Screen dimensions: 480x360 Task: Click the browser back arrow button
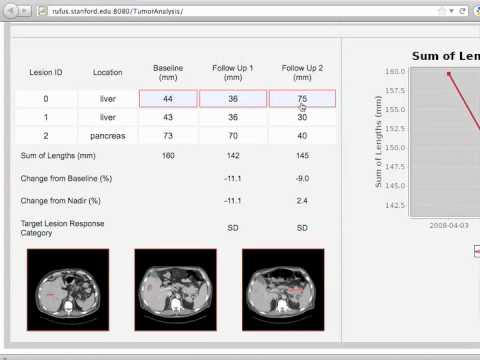[10, 11]
